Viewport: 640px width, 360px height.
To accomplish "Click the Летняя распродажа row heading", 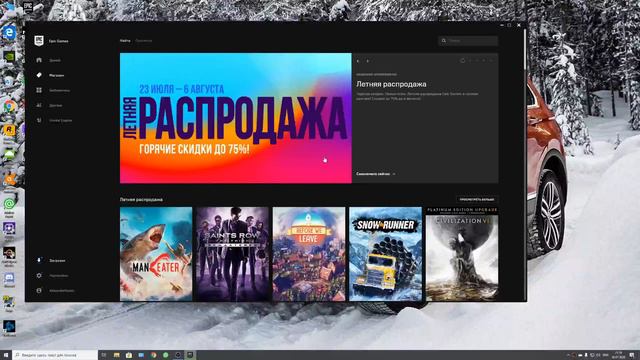I will pyautogui.click(x=141, y=200).
